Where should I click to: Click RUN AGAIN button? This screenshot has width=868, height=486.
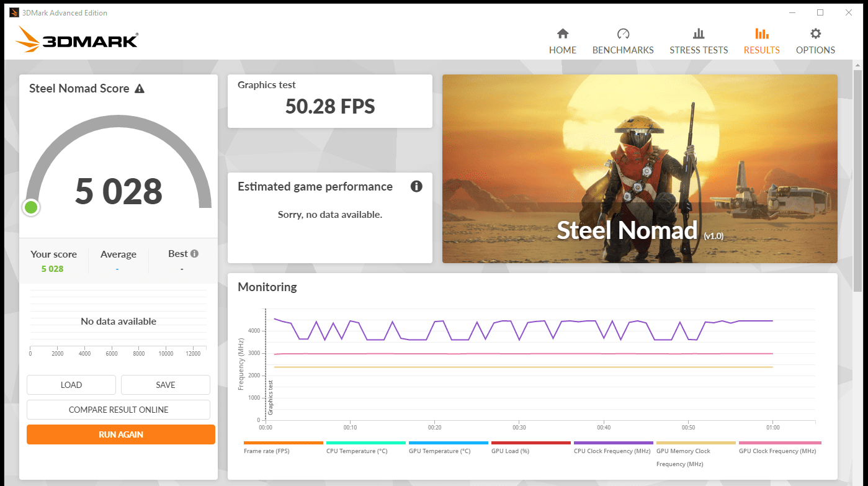click(121, 434)
